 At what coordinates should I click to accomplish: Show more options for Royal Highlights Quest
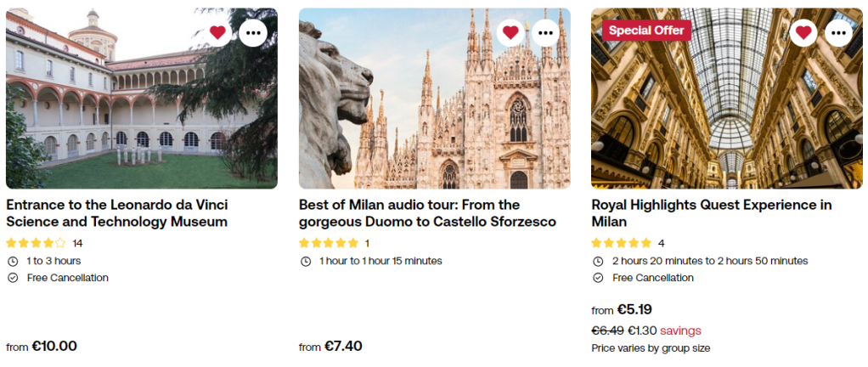point(838,33)
